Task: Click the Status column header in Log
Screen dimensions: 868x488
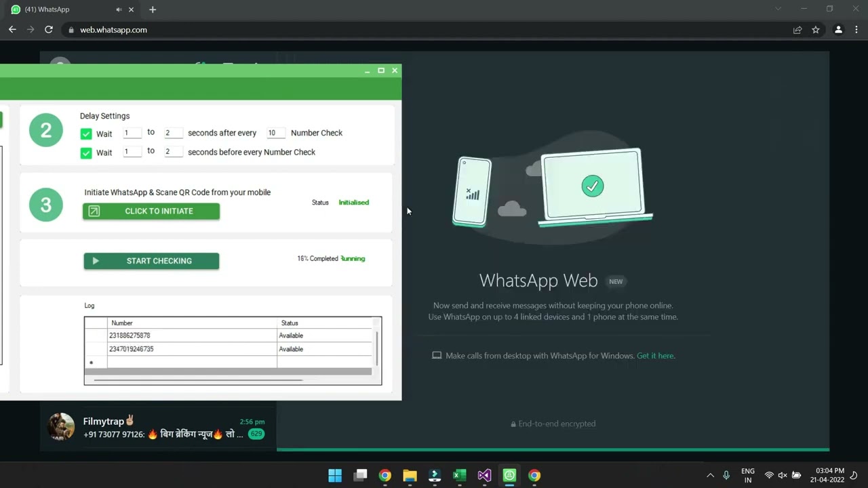Action: pyautogui.click(x=325, y=323)
